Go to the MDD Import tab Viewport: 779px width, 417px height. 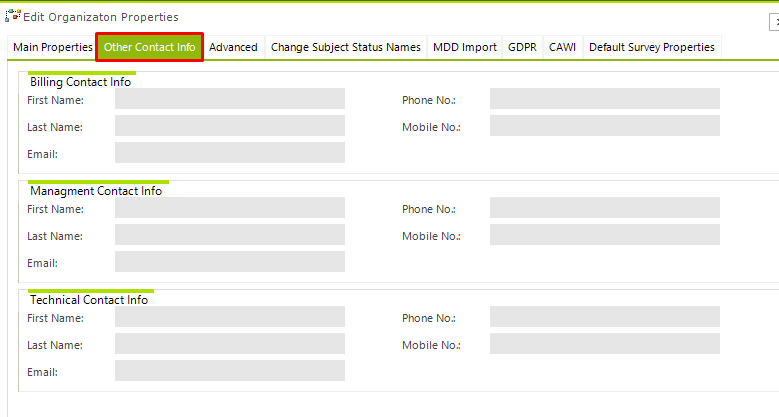[x=465, y=47]
